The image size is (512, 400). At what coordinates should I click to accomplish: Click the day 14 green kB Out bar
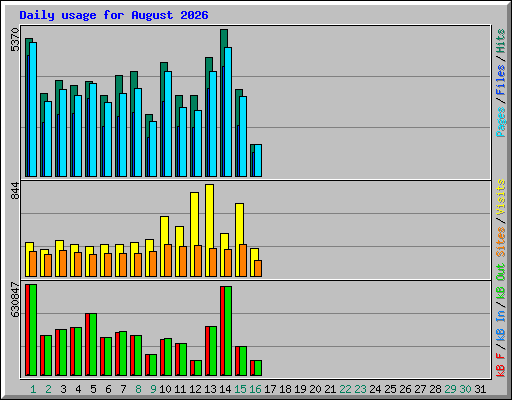[228, 331]
